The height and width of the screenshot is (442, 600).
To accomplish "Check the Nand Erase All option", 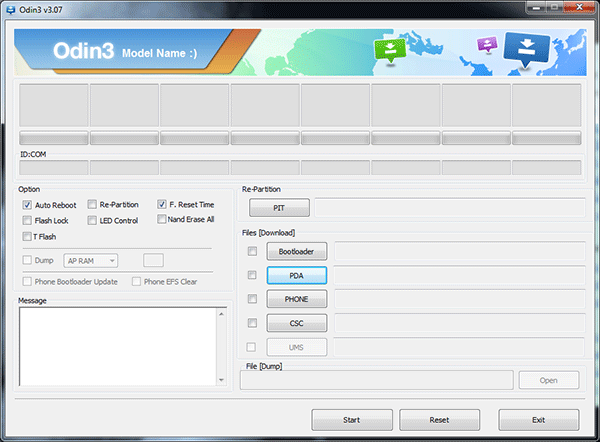I will pos(161,219).
